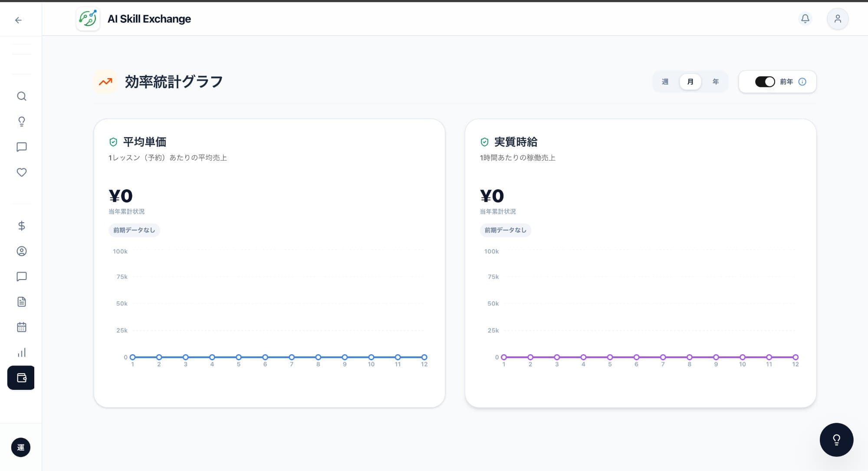
Task: Switch period to 年 view
Action: point(715,82)
